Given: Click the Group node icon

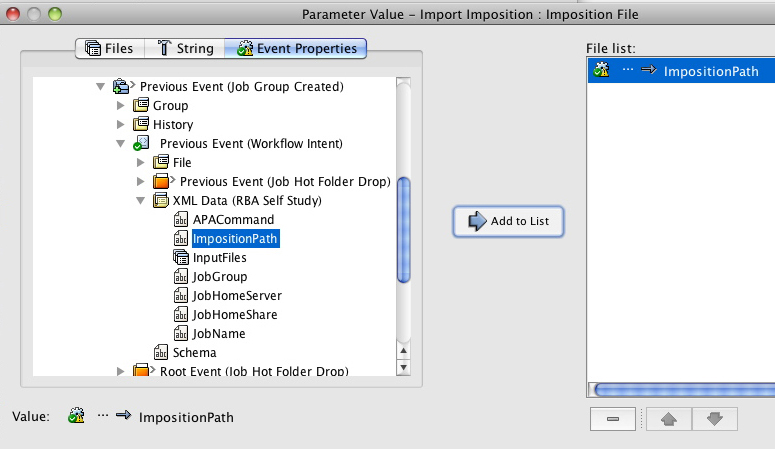Looking at the screenshot, I should (141, 105).
